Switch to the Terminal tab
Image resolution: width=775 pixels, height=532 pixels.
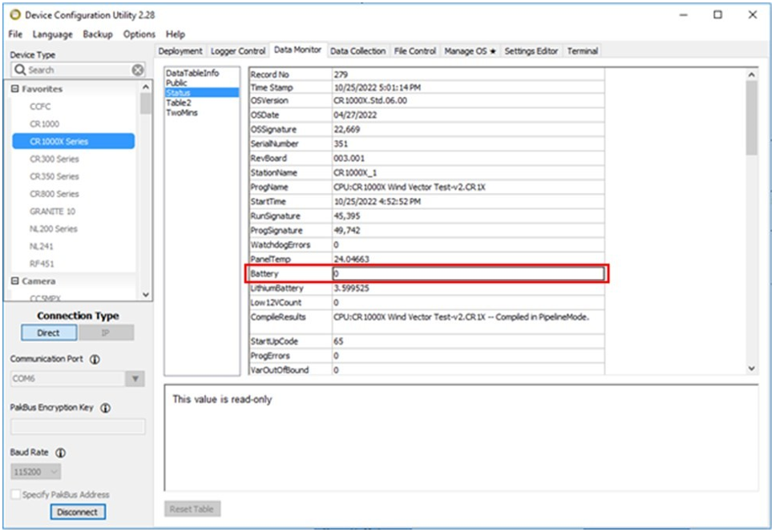[x=583, y=51]
